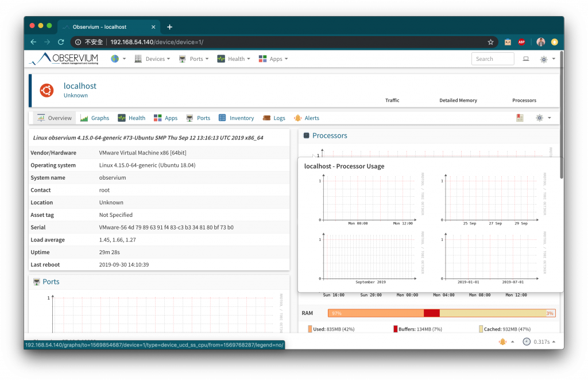The image size is (588, 381).
Task: Click the Ports panel heading icon
Action: pyautogui.click(x=36, y=282)
